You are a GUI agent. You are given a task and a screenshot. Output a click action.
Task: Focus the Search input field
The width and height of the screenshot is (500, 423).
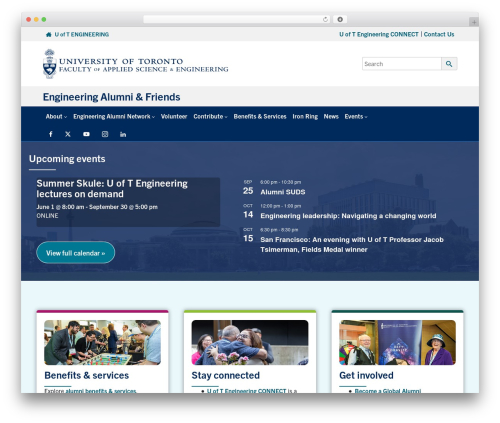click(402, 64)
